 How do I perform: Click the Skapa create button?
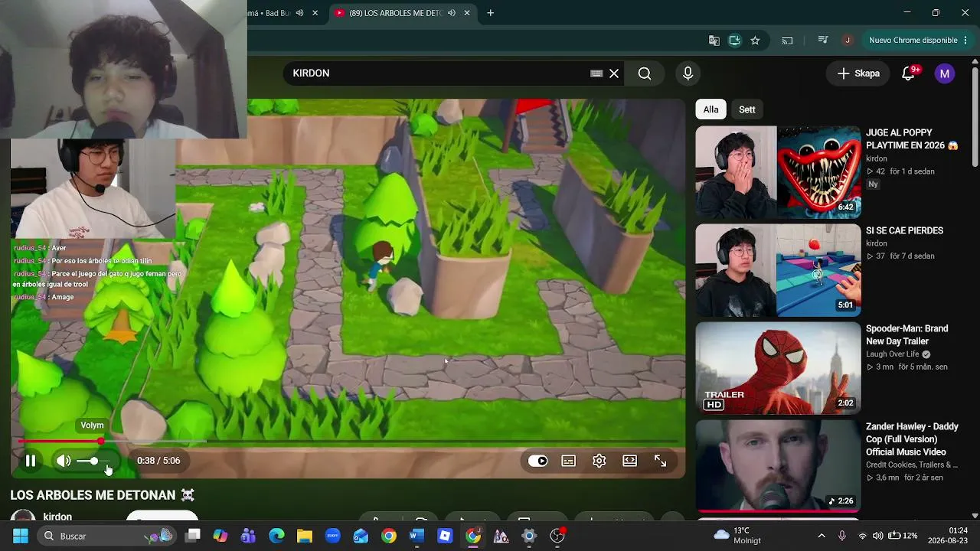858,73
